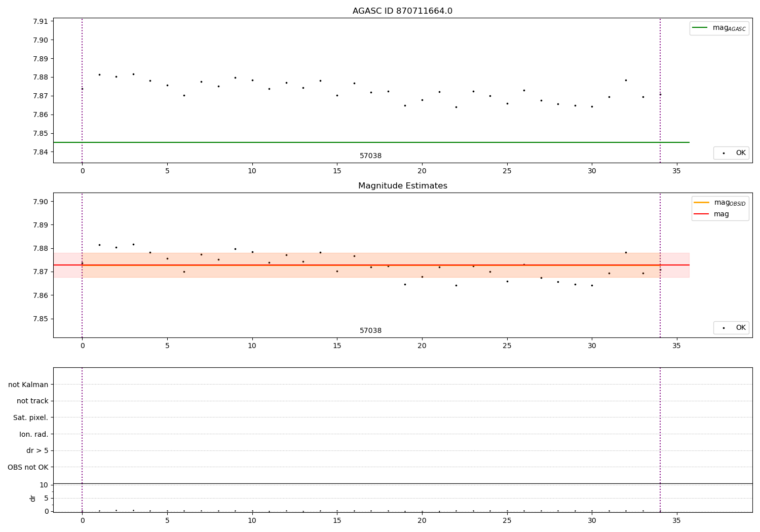This screenshot has height=532, width=760.
Task: Click the 'Ion. rad.' row label
Action: coord(34,434)
